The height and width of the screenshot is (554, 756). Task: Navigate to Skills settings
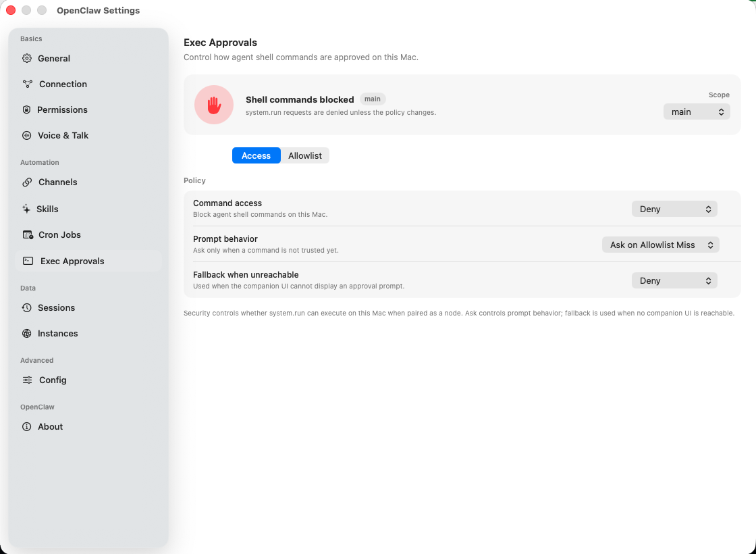pyautogui.click(x=88, y=209)
